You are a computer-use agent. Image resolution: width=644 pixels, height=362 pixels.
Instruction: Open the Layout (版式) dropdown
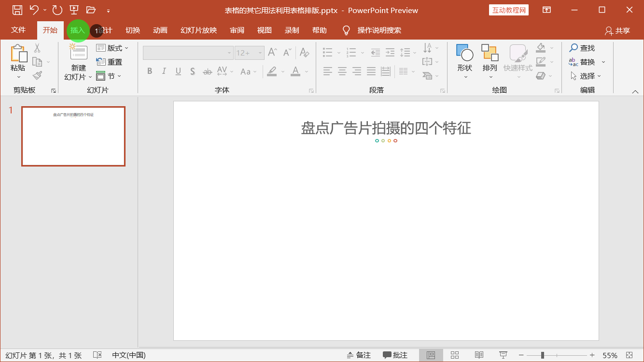pyautogui.click(x=112, y=47)
